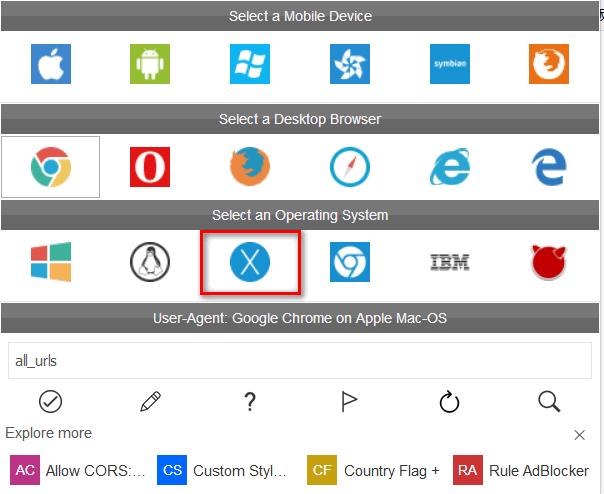Choose the Android mobile device

pyautogui.click(x=150, y=64)
